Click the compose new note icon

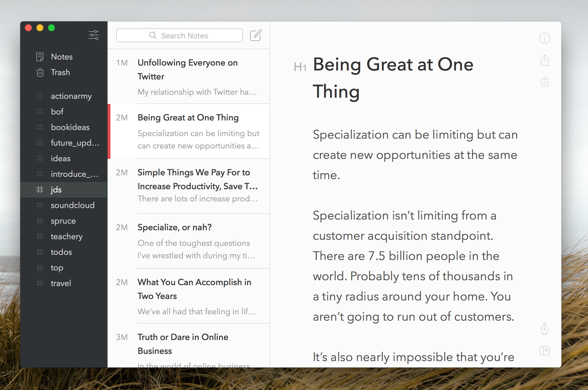click(x=256, y=35)
